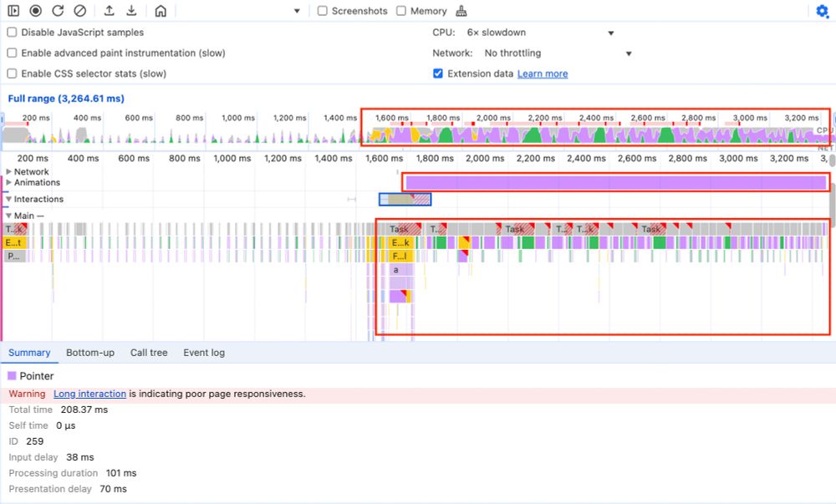836x504 pixels.
Task: Load a saved performance profile
Action: click(x=109, y=11)
